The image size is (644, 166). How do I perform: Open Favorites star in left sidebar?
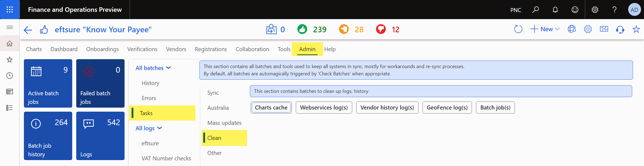pyautogui.click(x=10, y=60)
